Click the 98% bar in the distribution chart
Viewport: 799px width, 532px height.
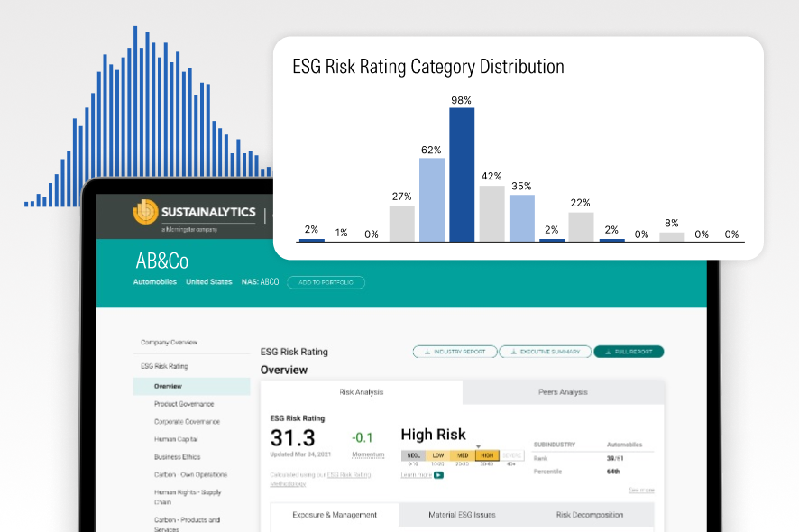(462, 174)
